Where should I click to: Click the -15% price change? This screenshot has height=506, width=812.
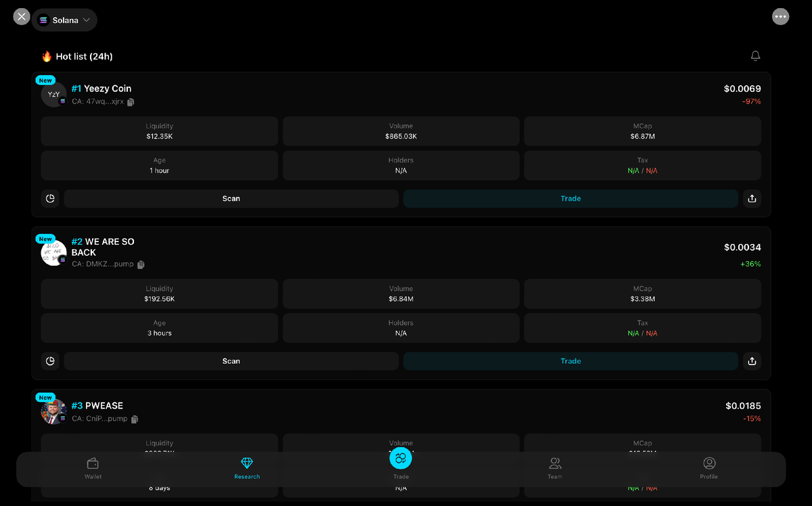(x=751, y=419)
